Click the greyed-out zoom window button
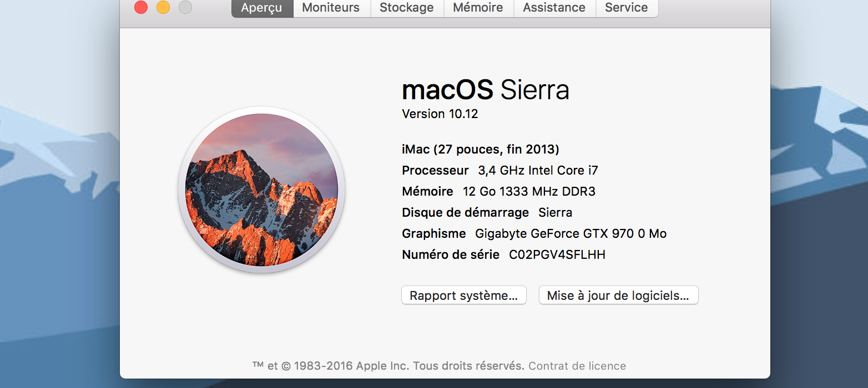Screen dimensions: 868x388 (185, 7)
